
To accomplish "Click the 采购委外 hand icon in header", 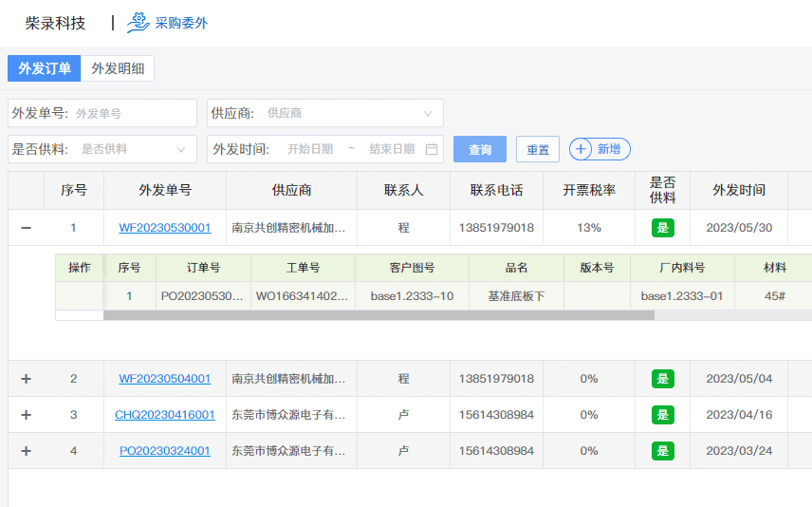I will point(139,22).
